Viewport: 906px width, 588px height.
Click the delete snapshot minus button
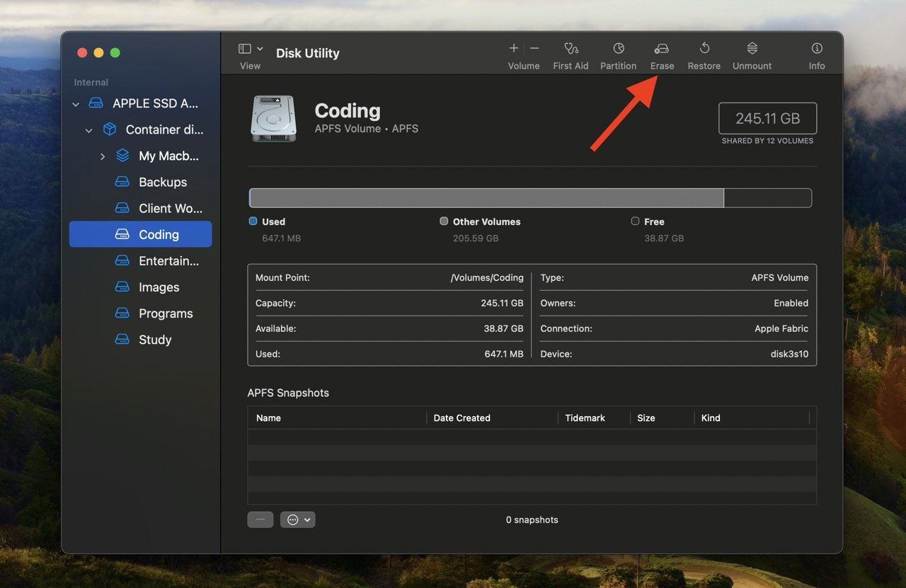[260, 520]
